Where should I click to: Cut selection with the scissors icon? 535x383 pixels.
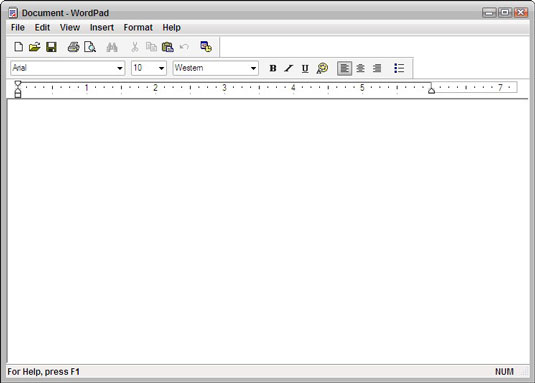135,47
